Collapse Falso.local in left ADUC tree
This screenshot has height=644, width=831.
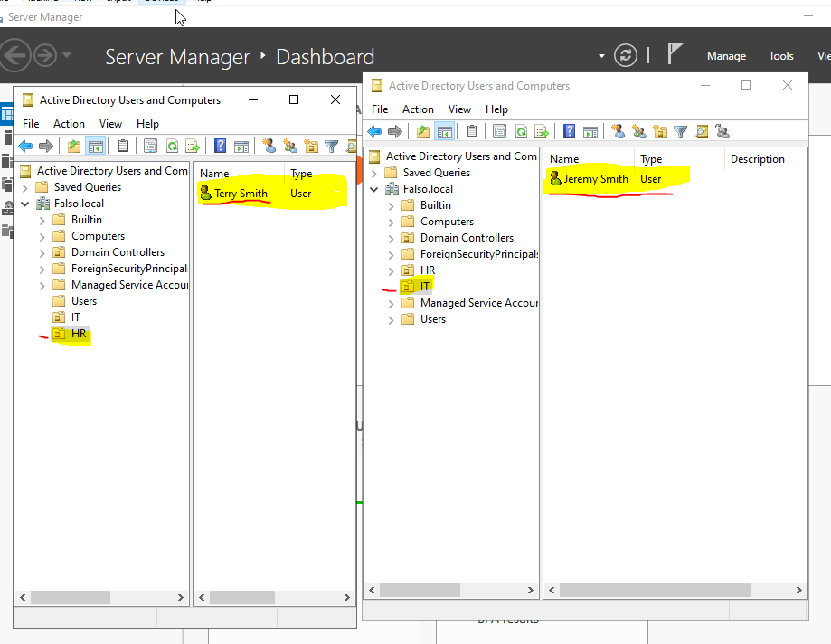click(25, 204)
